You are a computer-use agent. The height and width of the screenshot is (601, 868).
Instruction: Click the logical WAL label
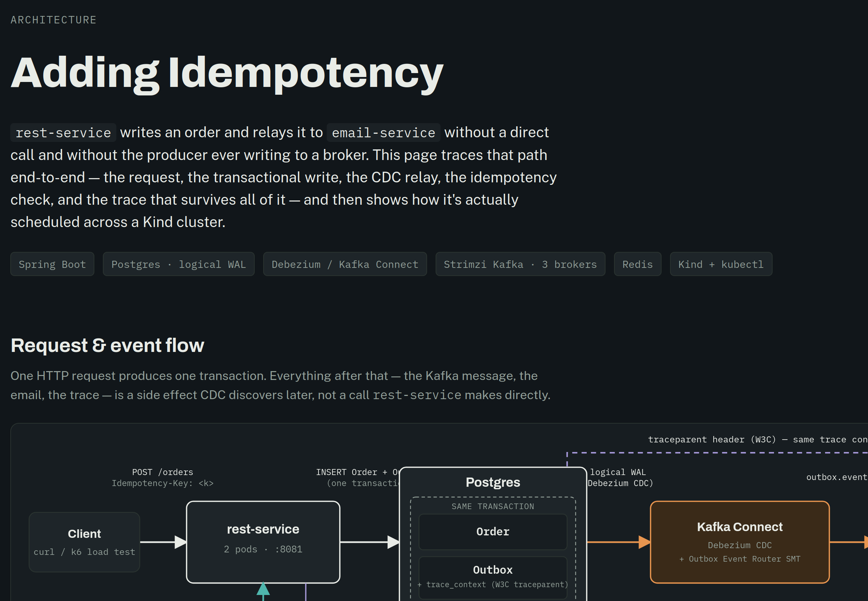click(x=618, y=472)
